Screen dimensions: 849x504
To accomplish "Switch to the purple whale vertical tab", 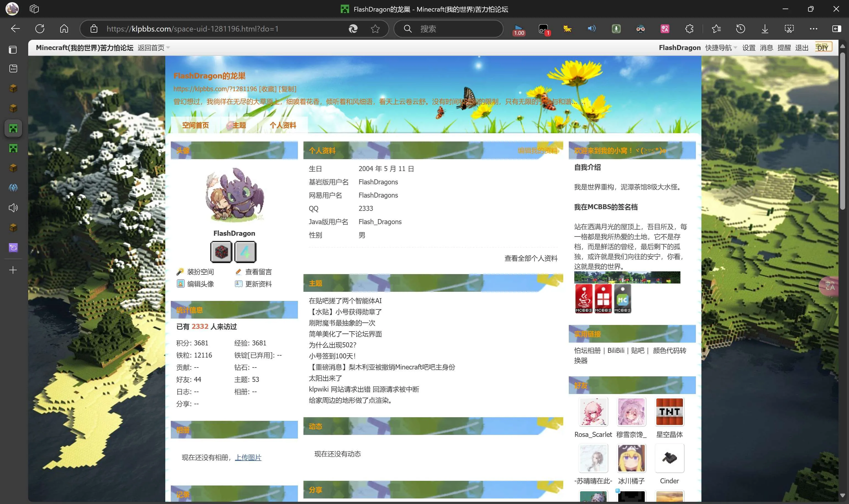I will coord(13,248).
